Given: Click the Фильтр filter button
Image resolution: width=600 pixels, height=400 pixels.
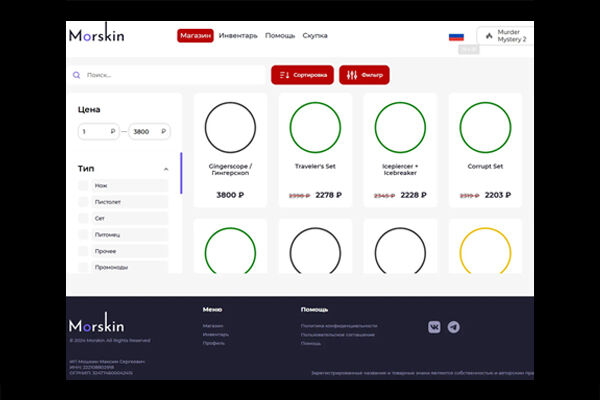Looking at the screenshot, I should tap(364, 75).
